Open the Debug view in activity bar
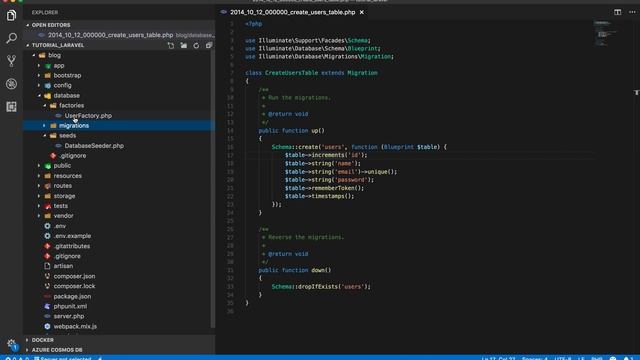The width and height of the screenshot is (640, 360). tap(11, 84)
